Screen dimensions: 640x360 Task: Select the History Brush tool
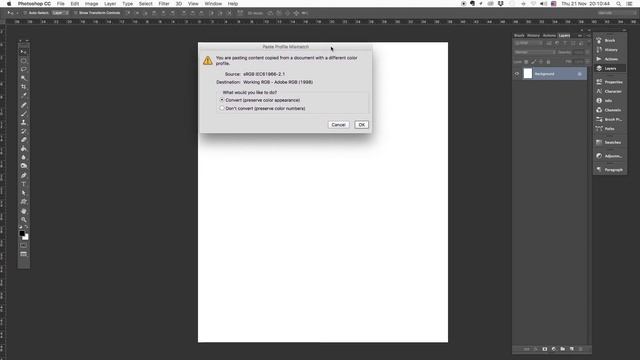[x=23, y=131]
